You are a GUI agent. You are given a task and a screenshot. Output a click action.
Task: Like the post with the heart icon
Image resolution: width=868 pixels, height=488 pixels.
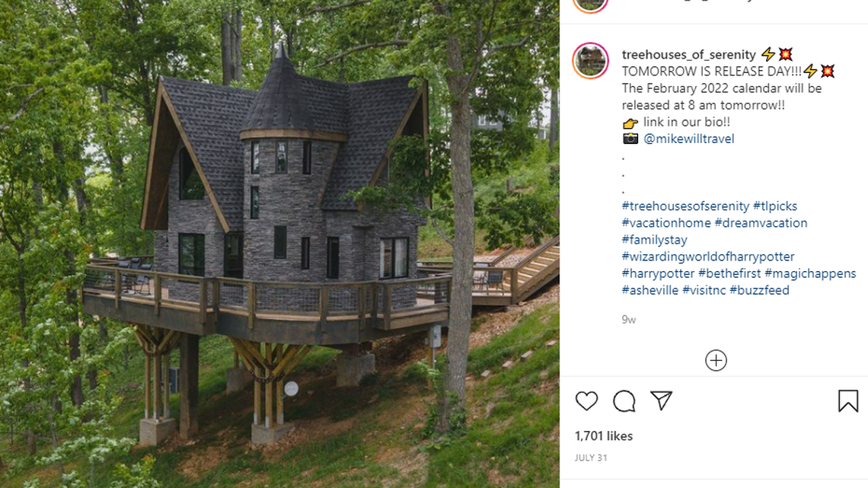coord(587,400)
